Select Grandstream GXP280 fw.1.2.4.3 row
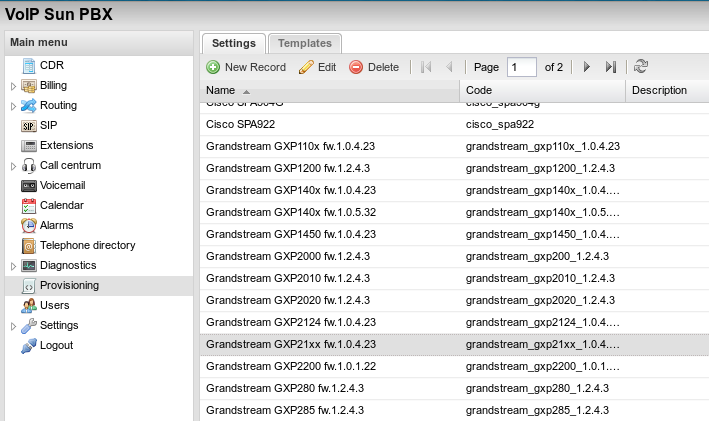This screenshot has width=709, height=421. pos(454,388)
